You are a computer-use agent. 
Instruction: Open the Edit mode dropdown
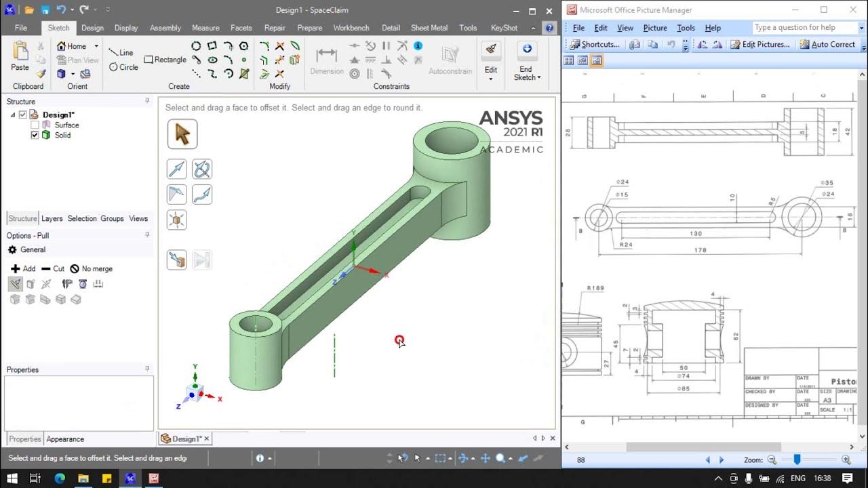click(x=491, y=79)
